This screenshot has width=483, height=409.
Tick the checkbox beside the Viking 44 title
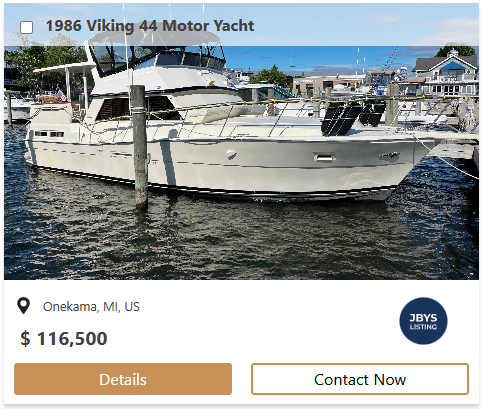[26, 27]
